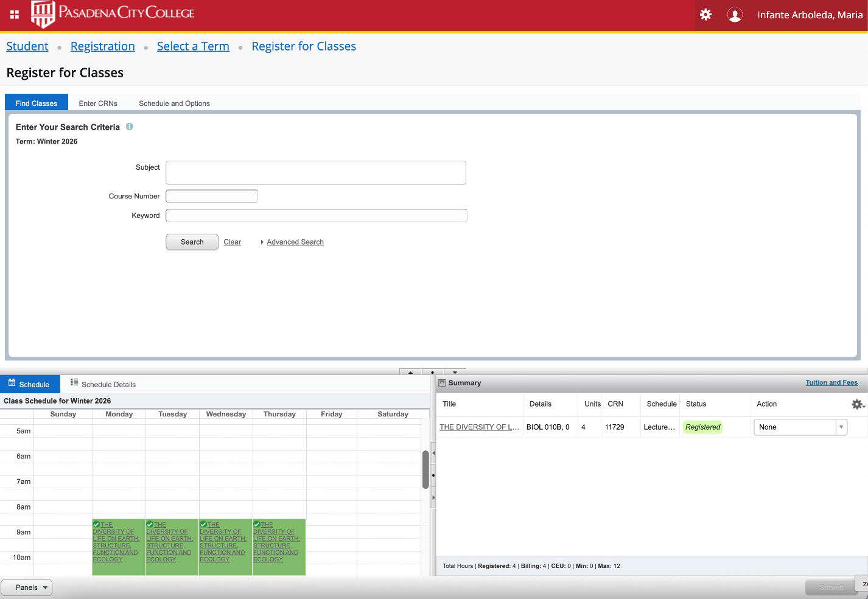Screen dimensions: 868x599
Task: Open the Summary table gear settings
Action: 857,404
